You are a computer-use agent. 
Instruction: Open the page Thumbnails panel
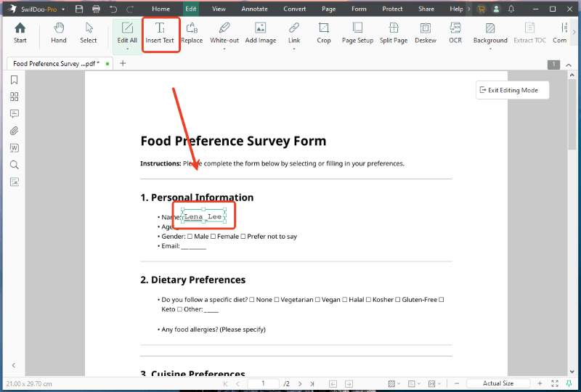click(14, 97)
